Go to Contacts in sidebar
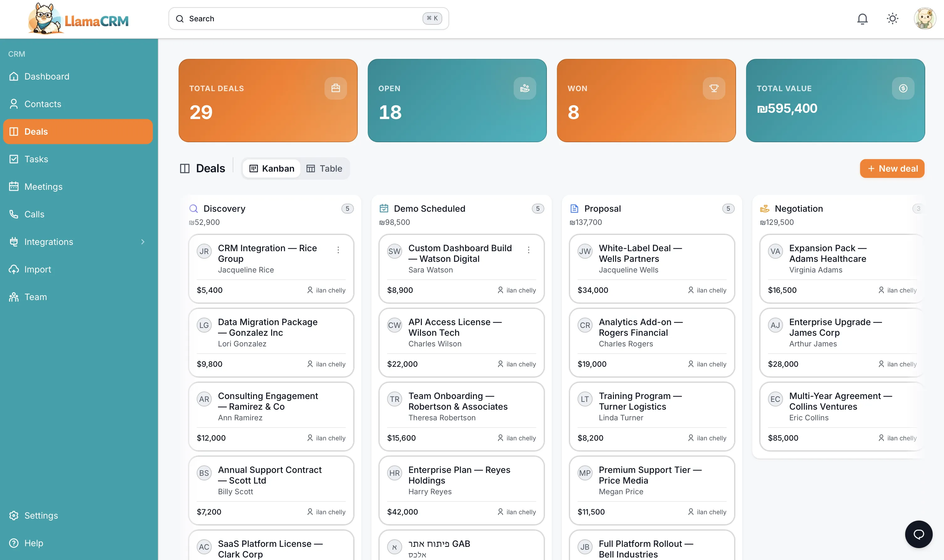 (x=43, y=104)
